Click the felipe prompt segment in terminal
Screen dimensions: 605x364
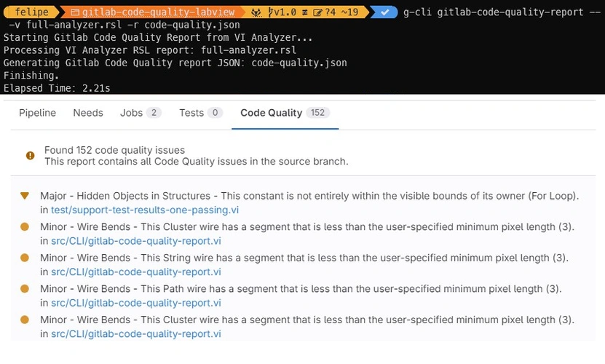click(x=31, y=12)
